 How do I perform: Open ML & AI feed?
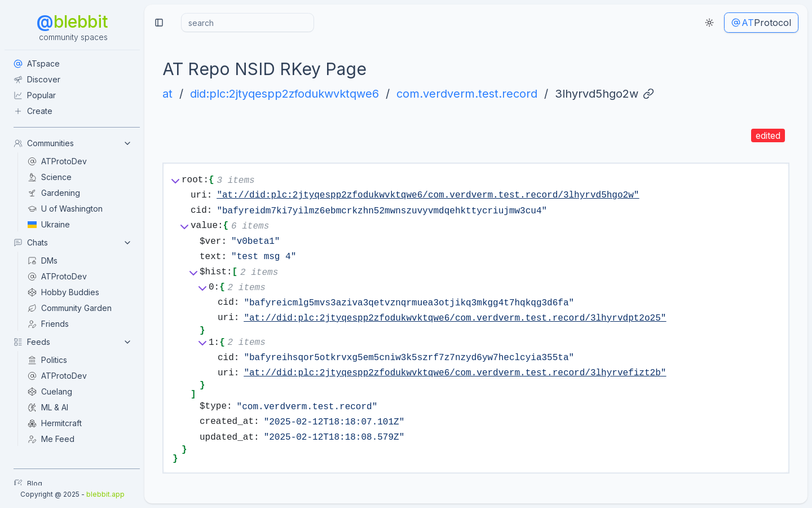coord(55,408)
